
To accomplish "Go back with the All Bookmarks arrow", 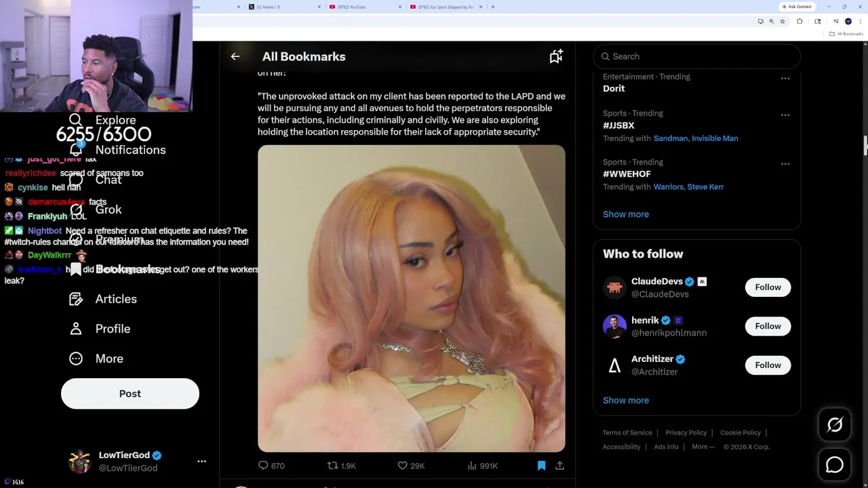I will click(235, 57).
